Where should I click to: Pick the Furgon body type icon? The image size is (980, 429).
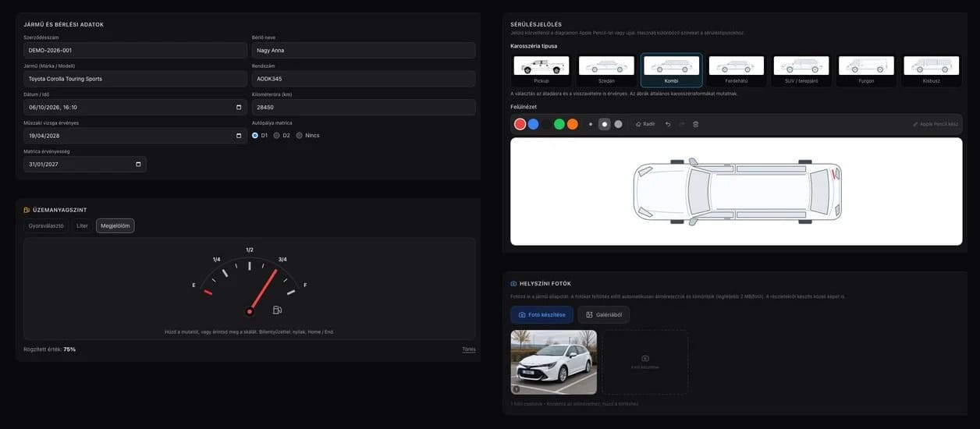coord(867,69)
